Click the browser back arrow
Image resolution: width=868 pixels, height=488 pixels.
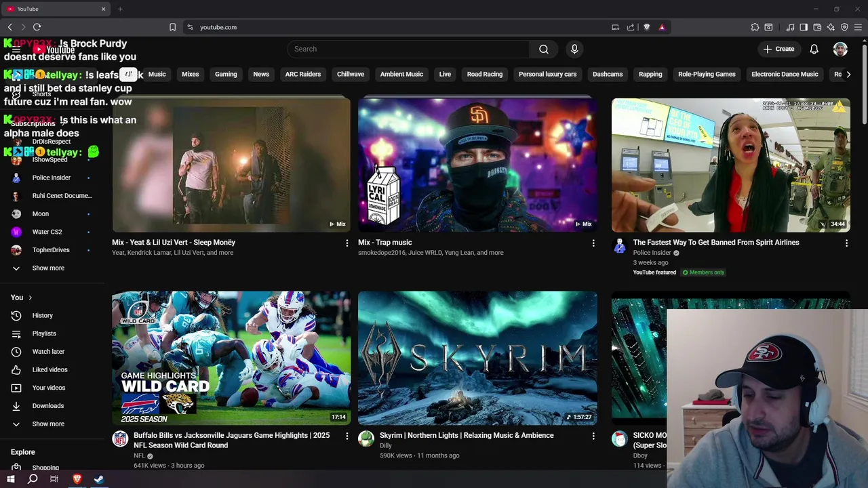[x=10, y=27]
